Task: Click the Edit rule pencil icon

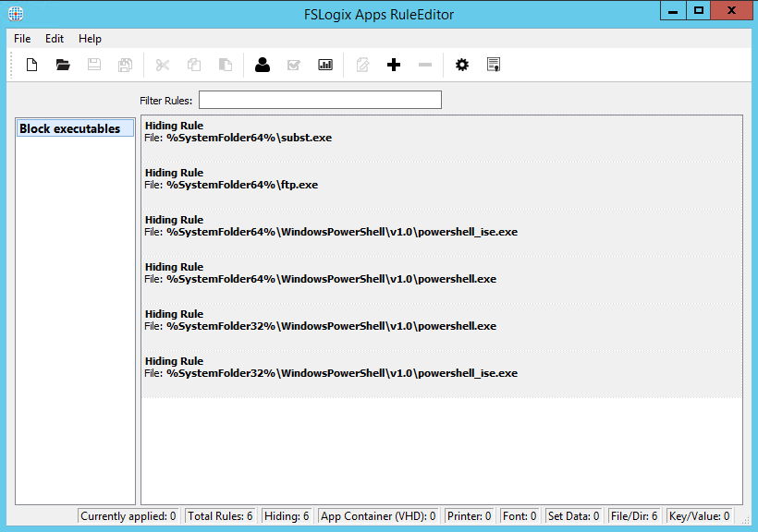Action: click(x=362, y=65)
